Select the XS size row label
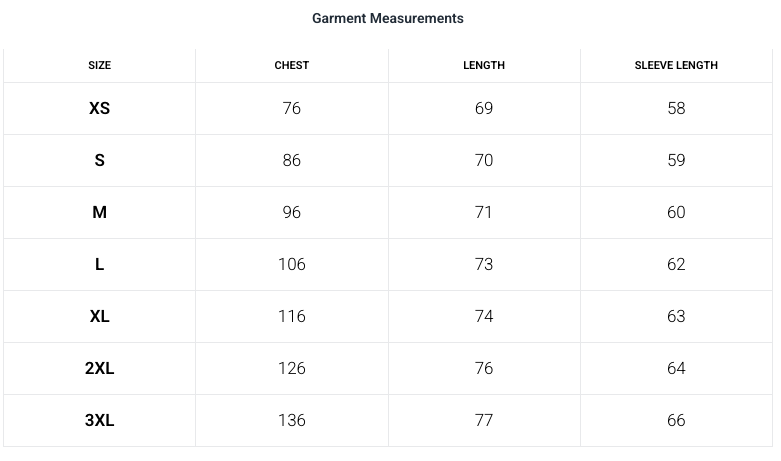781x461 pixels. [100, 108]
